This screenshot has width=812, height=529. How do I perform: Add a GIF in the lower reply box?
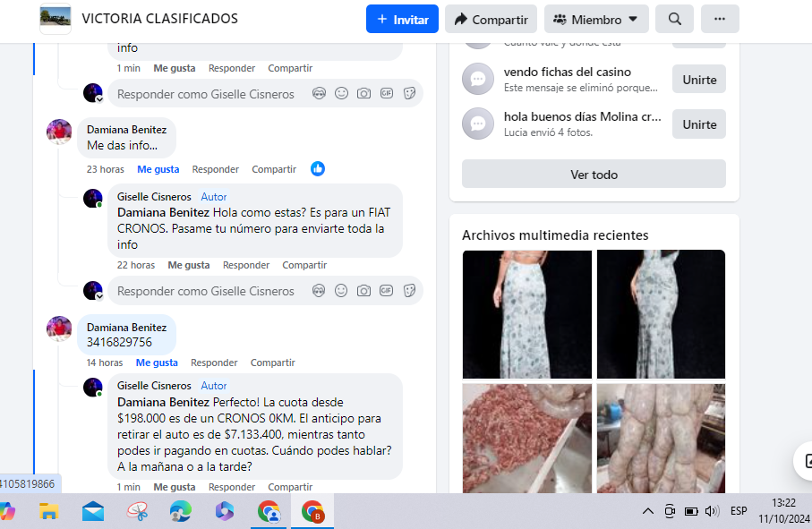(387, 290)
